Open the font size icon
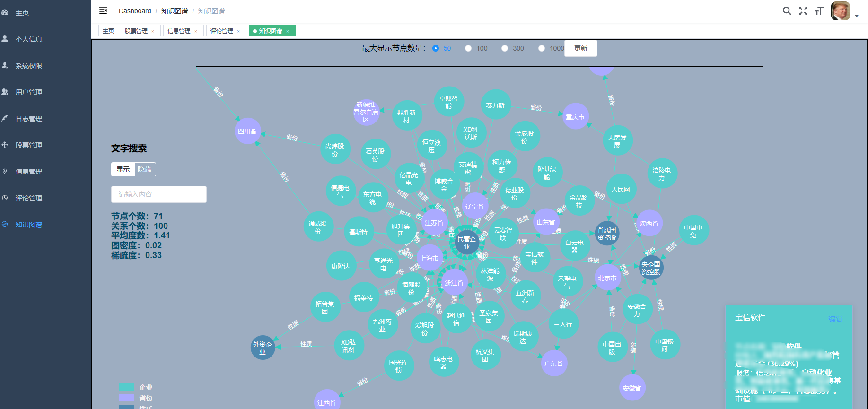Screen dimensions: 868x409 click(819, 11)
